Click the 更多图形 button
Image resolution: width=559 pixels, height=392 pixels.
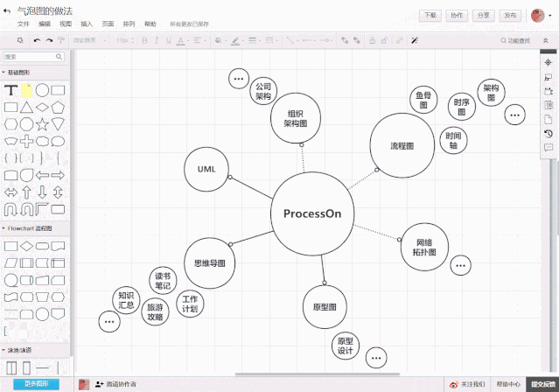coord(37,384)
